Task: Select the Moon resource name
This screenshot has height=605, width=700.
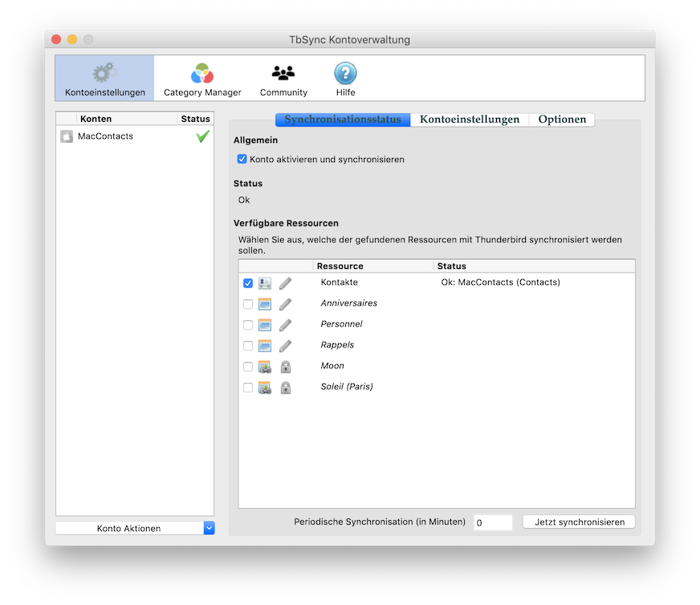Action: click(332, 366)
